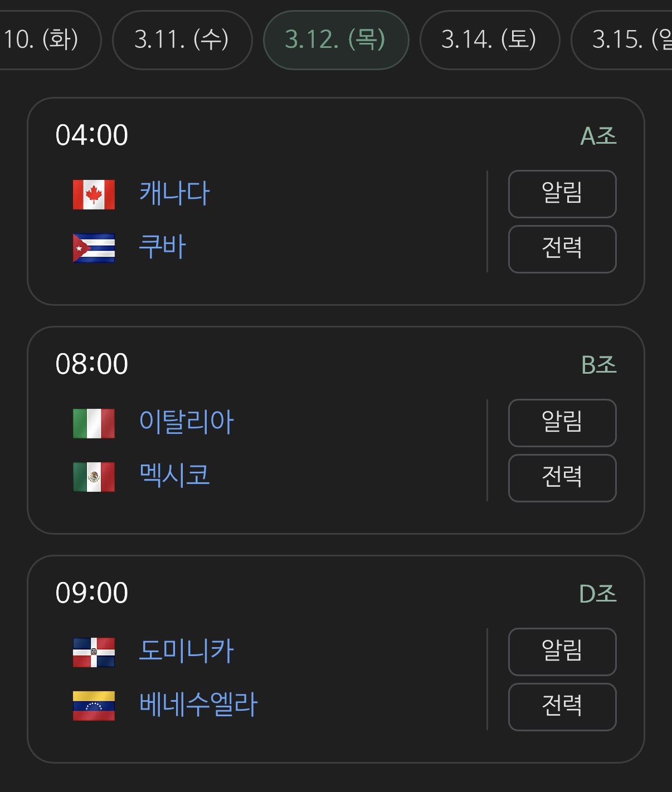Open the 멕시코 team link
The height and width of the screenshot is (792, 672).
(x=174, y=476)
